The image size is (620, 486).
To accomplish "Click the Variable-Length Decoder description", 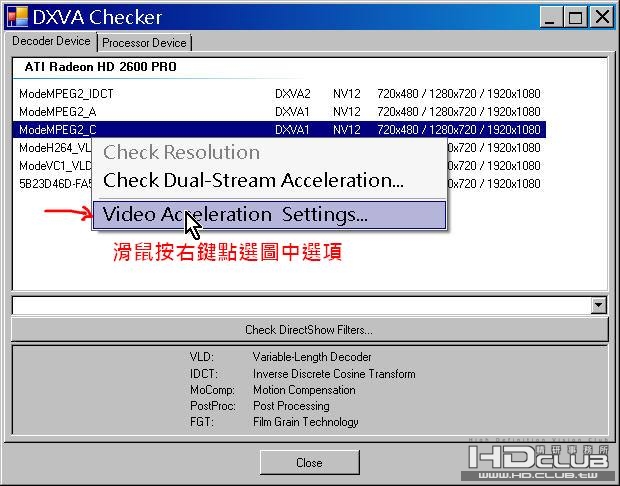I will 312,357.
